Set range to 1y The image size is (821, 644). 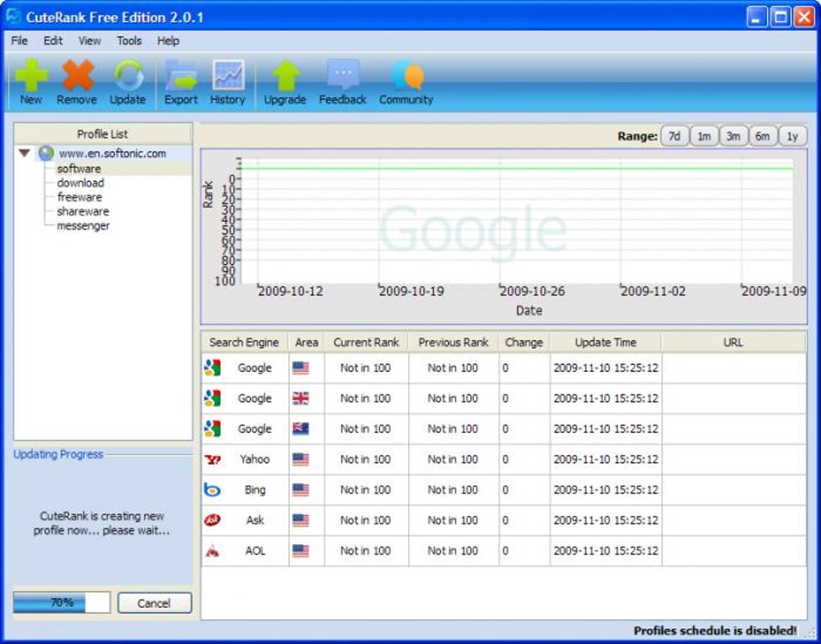793,136
